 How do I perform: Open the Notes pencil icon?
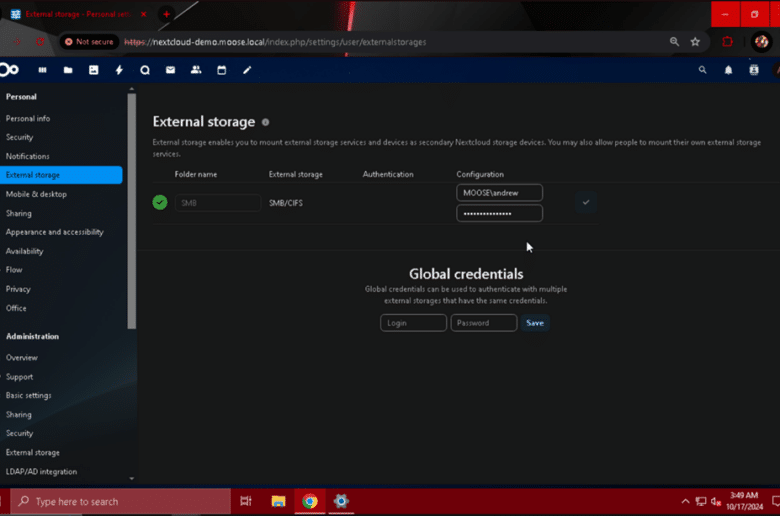pos(247,70)
